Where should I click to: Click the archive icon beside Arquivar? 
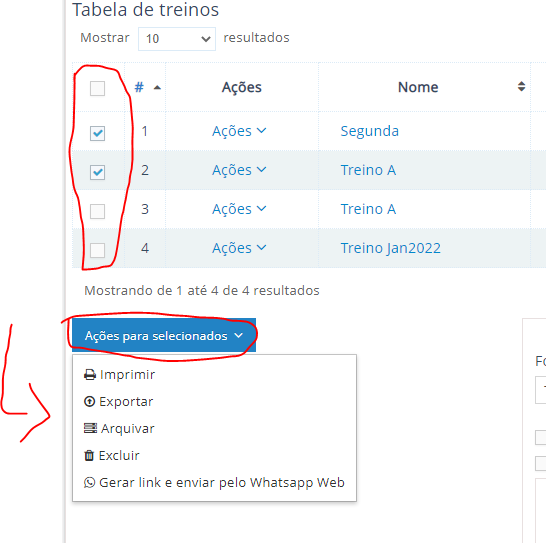pyautogui.click(x=90, y=428)
